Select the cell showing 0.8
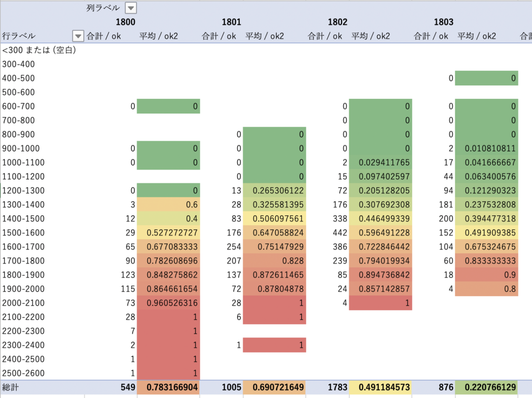 click(x=487, y=289)
